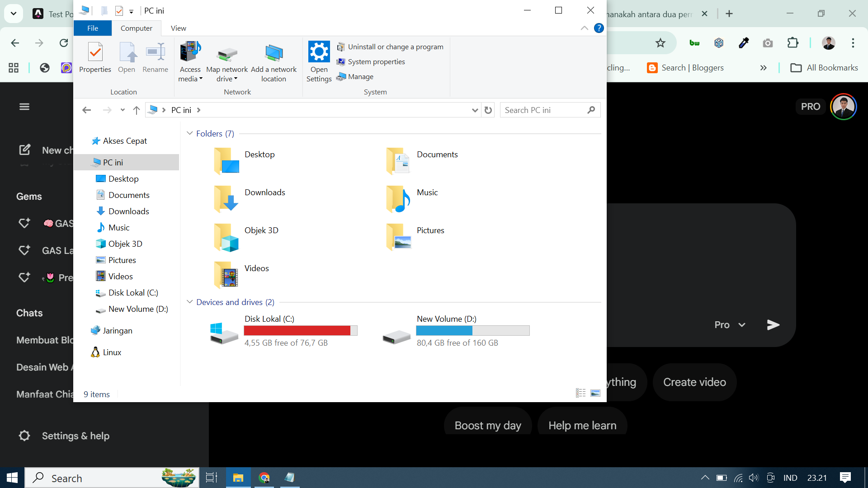Open the File menu tab
The image size is (868, 488).
click(x=93, y=28)
